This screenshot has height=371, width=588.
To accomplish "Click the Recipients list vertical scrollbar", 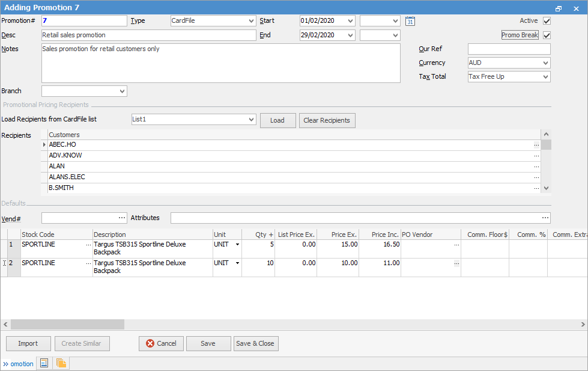I will [545, 161].
